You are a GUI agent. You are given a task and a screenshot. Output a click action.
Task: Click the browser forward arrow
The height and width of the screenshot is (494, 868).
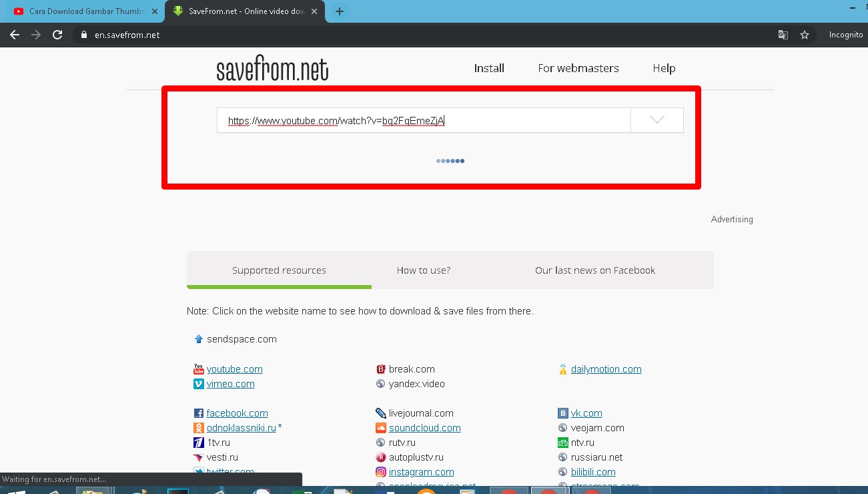click(x=36, y=35)
